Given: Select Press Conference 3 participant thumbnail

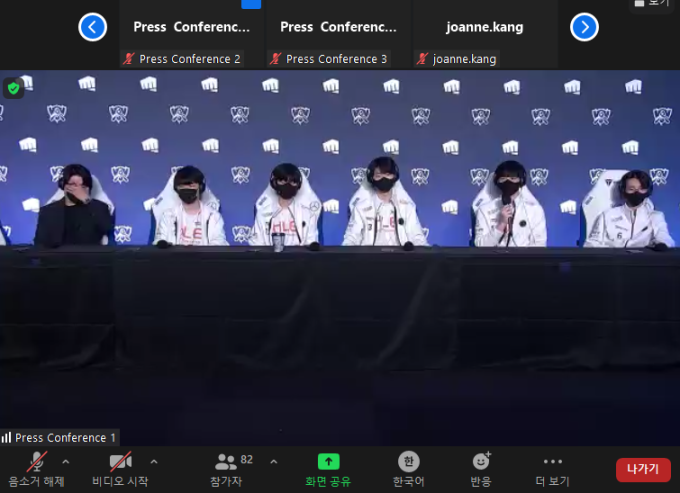Looking at the screenshot, I should pos(338,35).
